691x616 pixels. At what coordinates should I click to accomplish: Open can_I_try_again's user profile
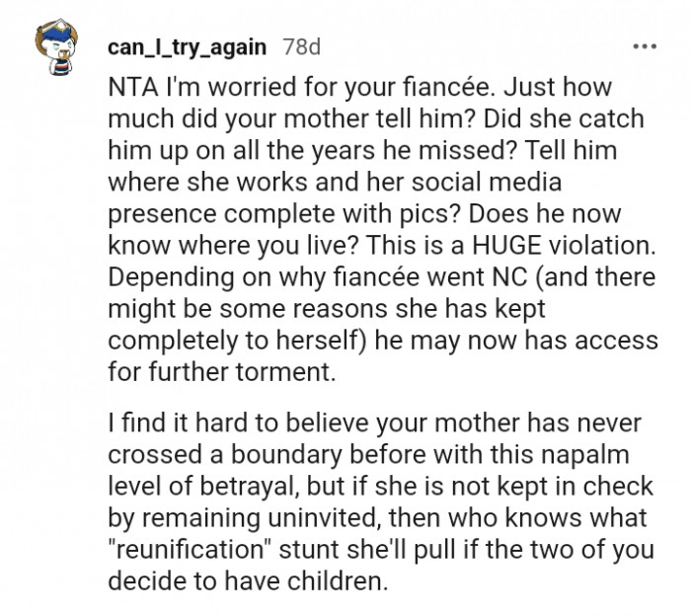click(x=188, y=47)
